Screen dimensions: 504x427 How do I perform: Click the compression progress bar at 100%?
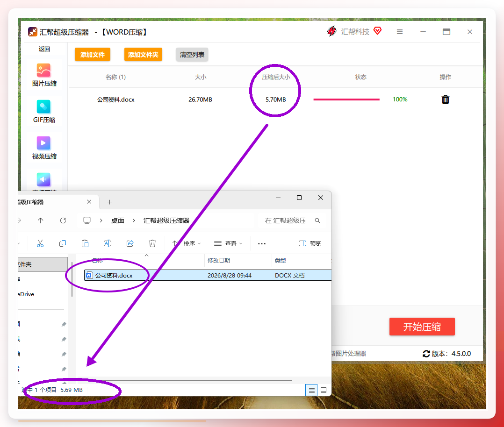coord(346,100)
